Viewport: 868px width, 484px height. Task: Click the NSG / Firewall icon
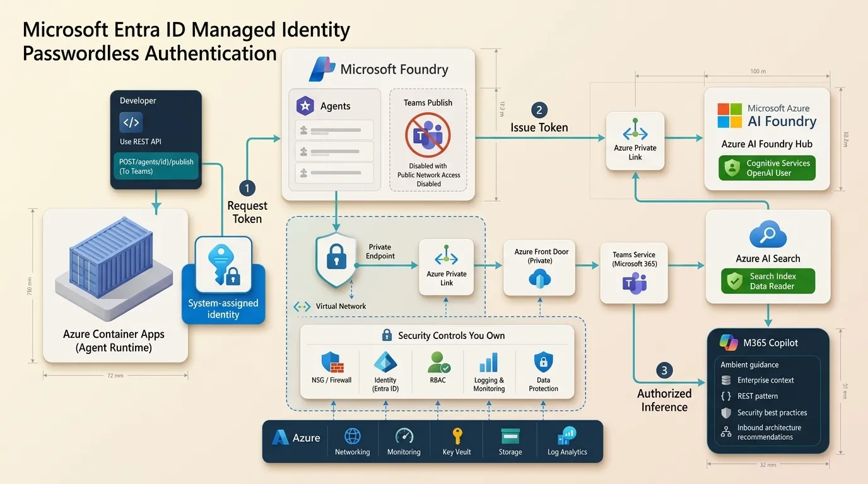click(332, 363)
